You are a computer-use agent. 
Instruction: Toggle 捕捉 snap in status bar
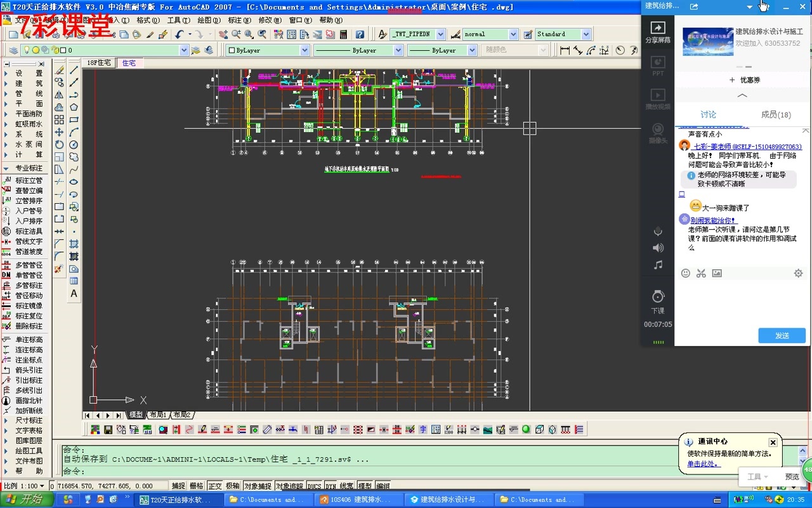click(179, 486)
